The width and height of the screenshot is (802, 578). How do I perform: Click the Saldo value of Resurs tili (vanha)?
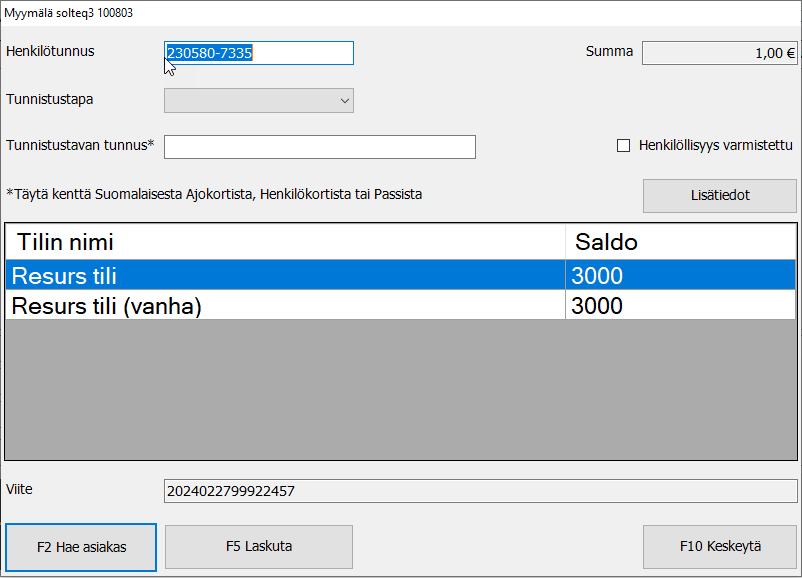(680, 306)
